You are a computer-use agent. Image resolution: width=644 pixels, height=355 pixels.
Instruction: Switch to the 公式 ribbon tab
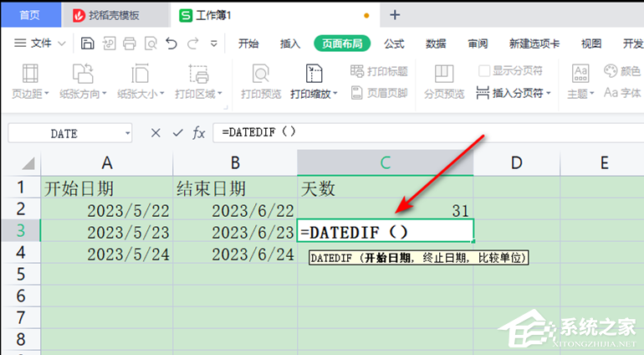(394, 44)
